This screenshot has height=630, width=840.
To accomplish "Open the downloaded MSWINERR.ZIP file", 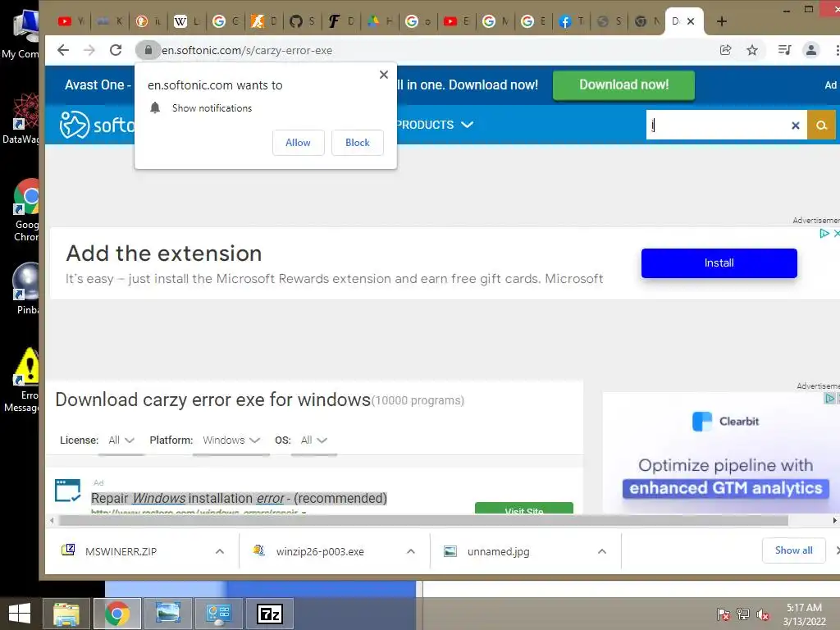I will click(x=121, y=551).
